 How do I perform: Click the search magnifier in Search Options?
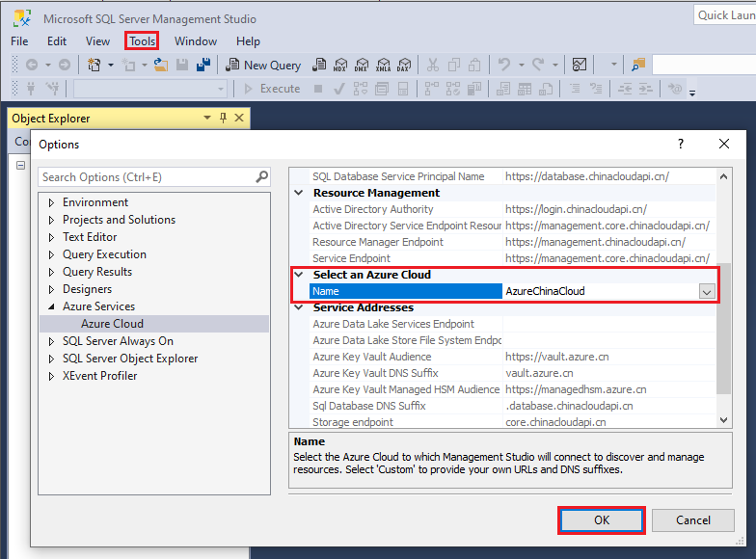(262, 177)
